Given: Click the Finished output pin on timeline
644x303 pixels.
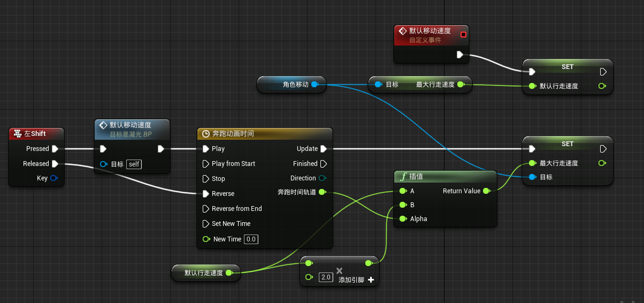Looking at the screenshot, I should point(324,164).
